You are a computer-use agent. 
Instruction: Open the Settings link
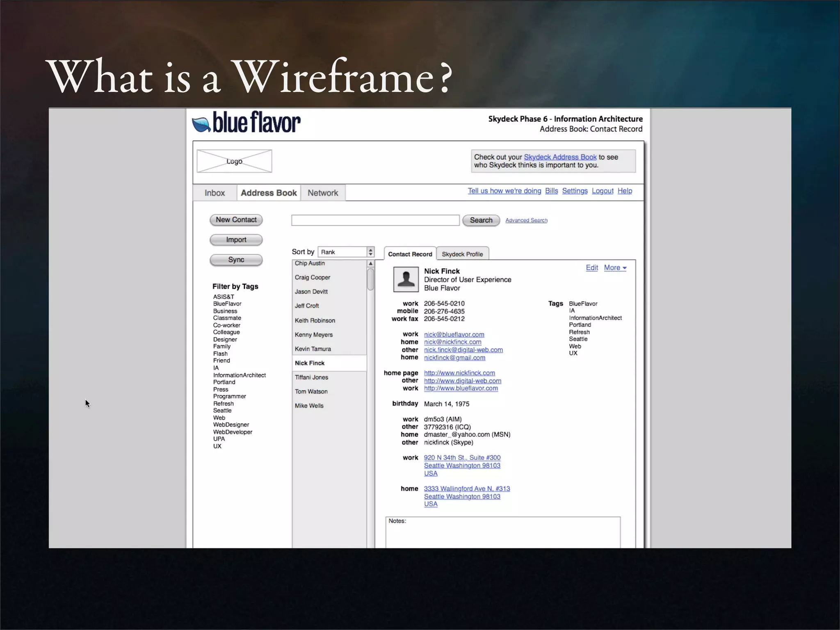pyautogui.click(x=575, y=191)
